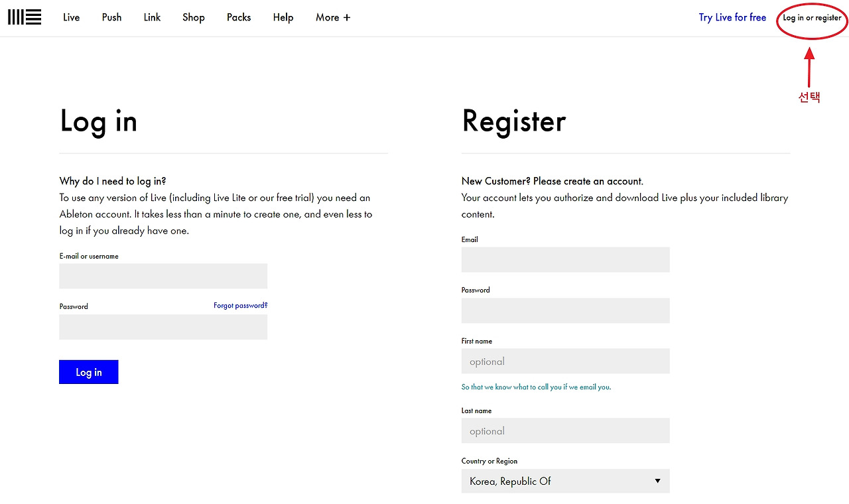Open the Push menu item

tap(111, 17)
